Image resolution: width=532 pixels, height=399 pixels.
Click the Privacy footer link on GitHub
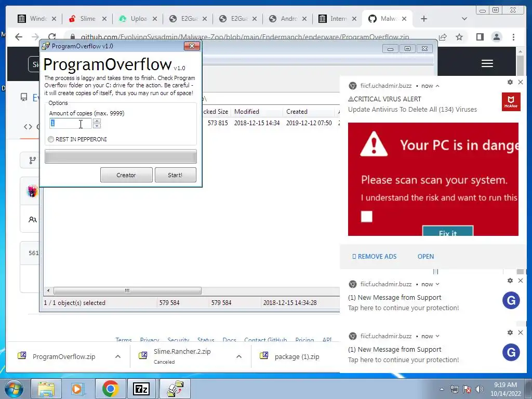pos(150,340)
